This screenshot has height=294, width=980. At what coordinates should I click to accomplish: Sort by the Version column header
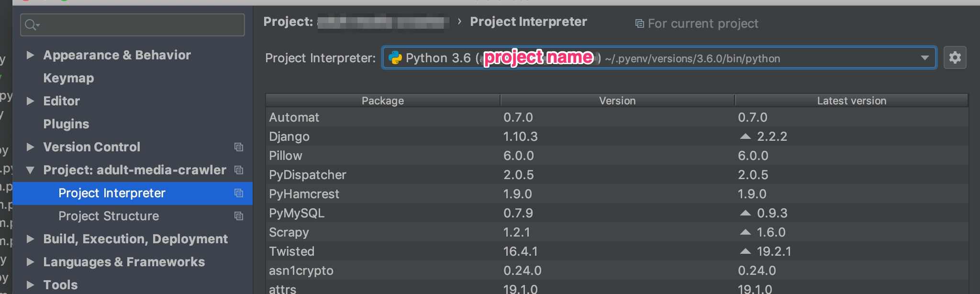[617, 101]
